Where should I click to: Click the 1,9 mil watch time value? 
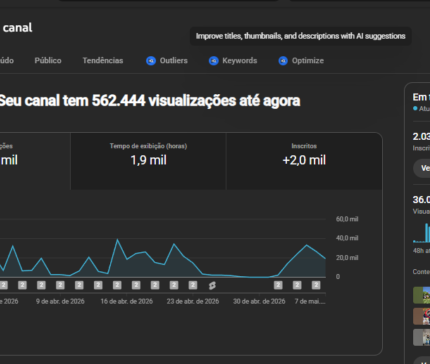(148, 160)
